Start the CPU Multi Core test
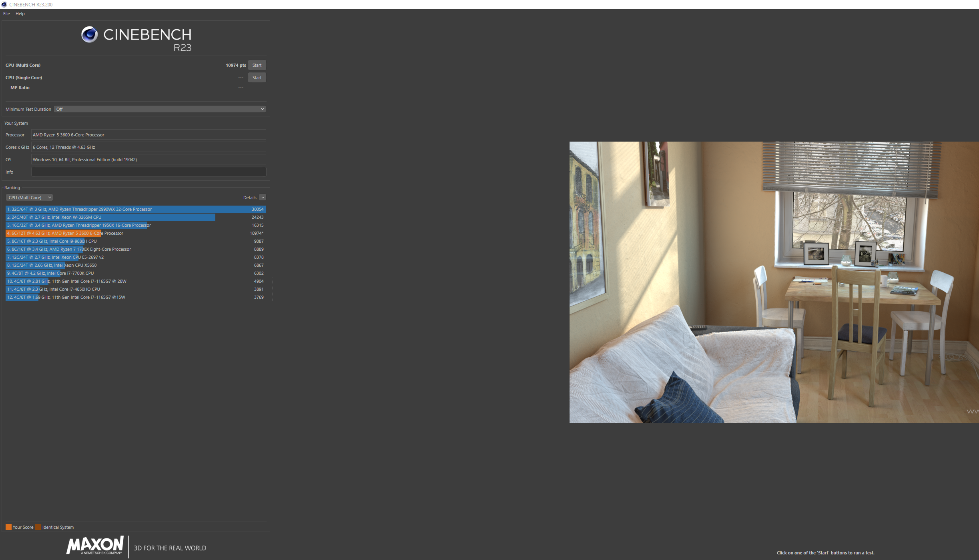Viewport: 979px width, 560px height. pyautogui.click(x=257, y=65)
